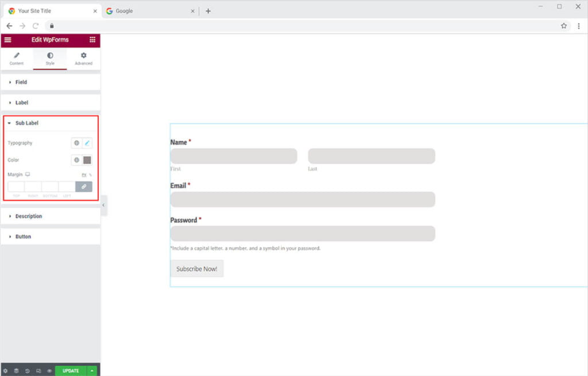Click the global color globe icon
The image size is (588, 376).
point(76,160)
